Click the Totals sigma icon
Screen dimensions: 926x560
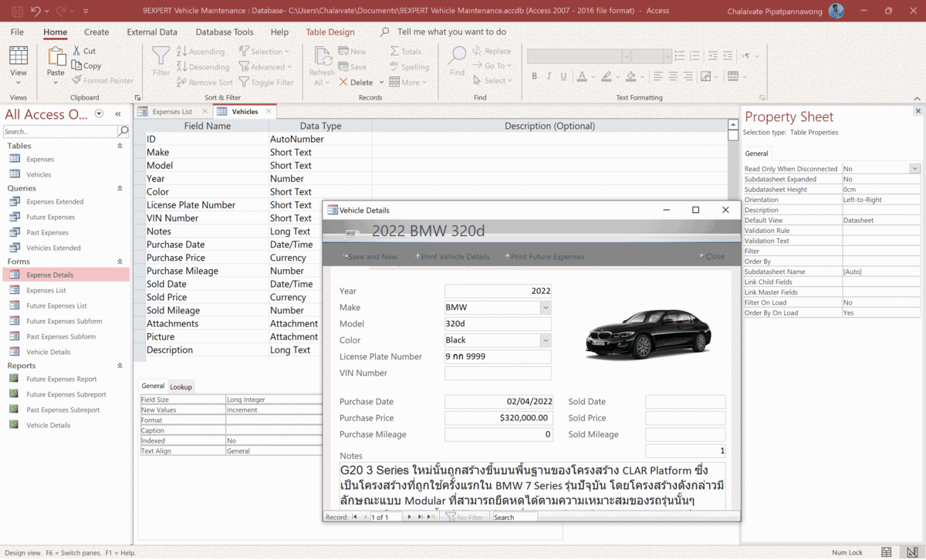coord(396,51)
